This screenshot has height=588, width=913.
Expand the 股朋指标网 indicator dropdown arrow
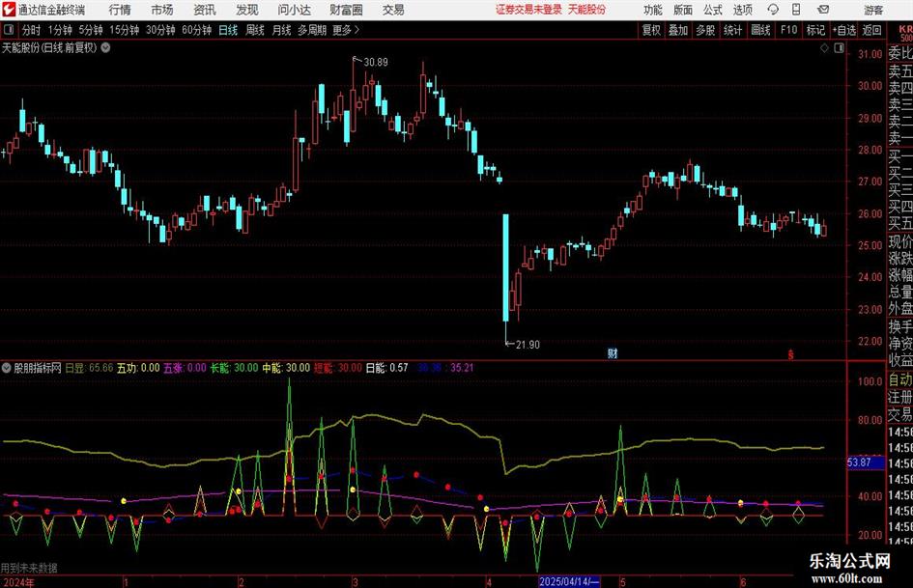[x=7, y=368]
